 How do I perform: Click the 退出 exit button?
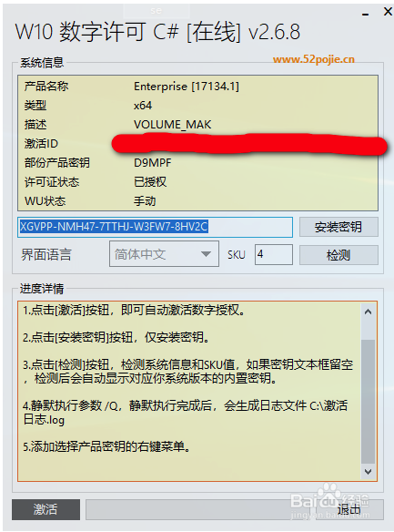coord(349,509)
